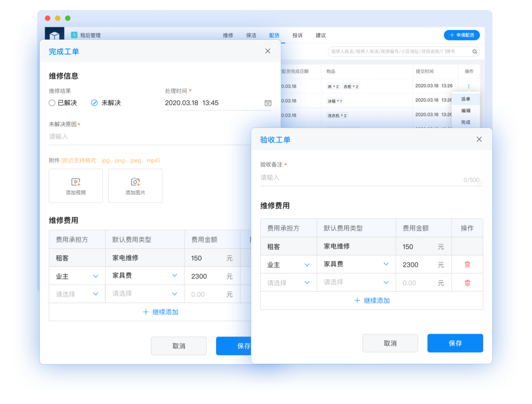Click the 0.00 amount field in 完成工单
This screenshot has height=404, width=532.
coord(212,294)
